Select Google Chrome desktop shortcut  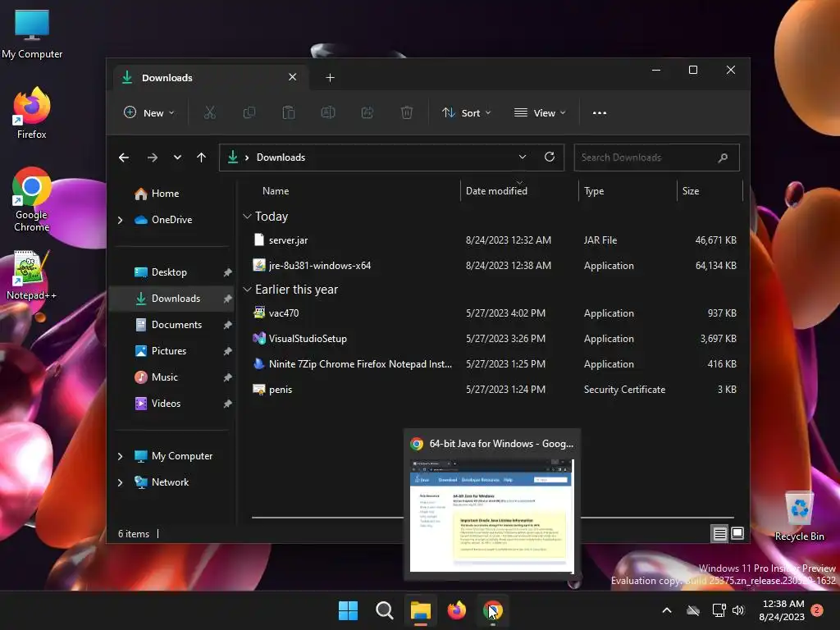[32, 199]
